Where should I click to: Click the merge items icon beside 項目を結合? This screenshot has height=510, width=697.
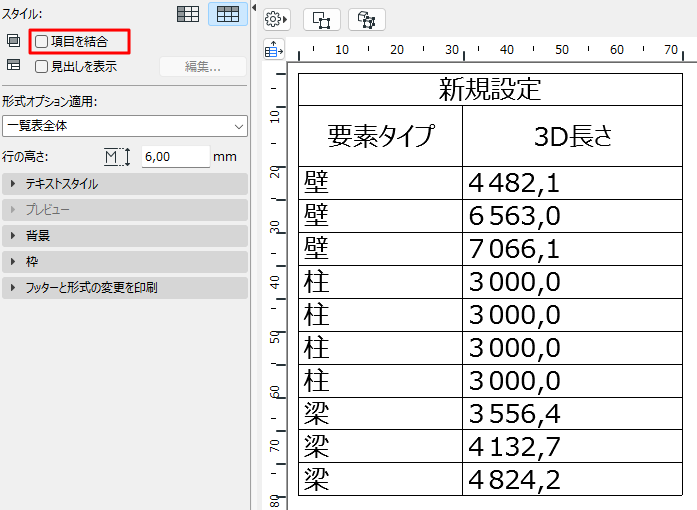coord(13,40)
